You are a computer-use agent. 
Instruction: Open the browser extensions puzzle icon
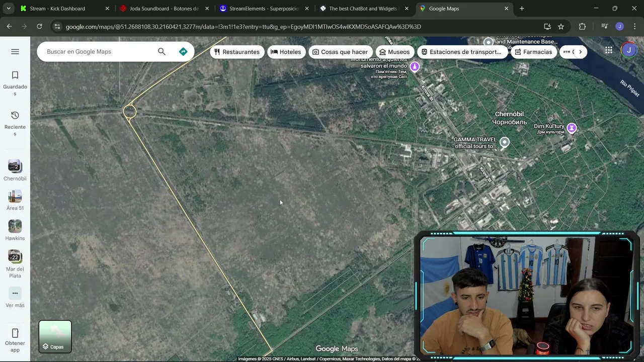[583, 27]
